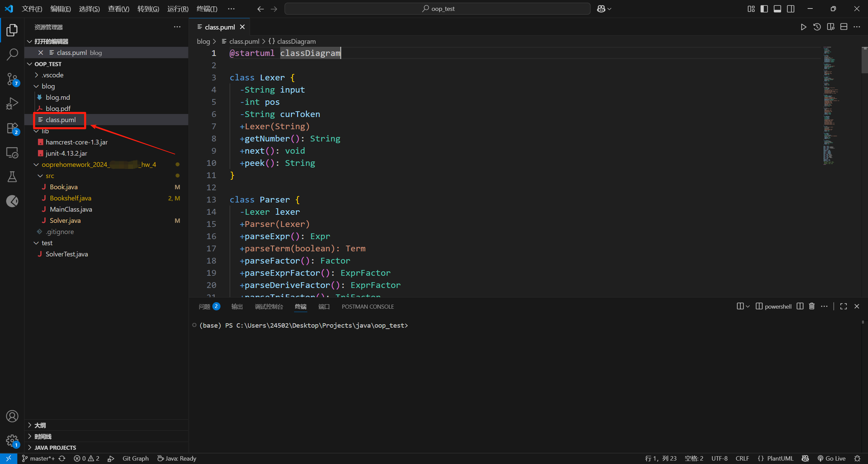Viewport: 868px width, 464px height.
Task: Switch to the 输出 panel tab
Action: click(x=237, y=307)
